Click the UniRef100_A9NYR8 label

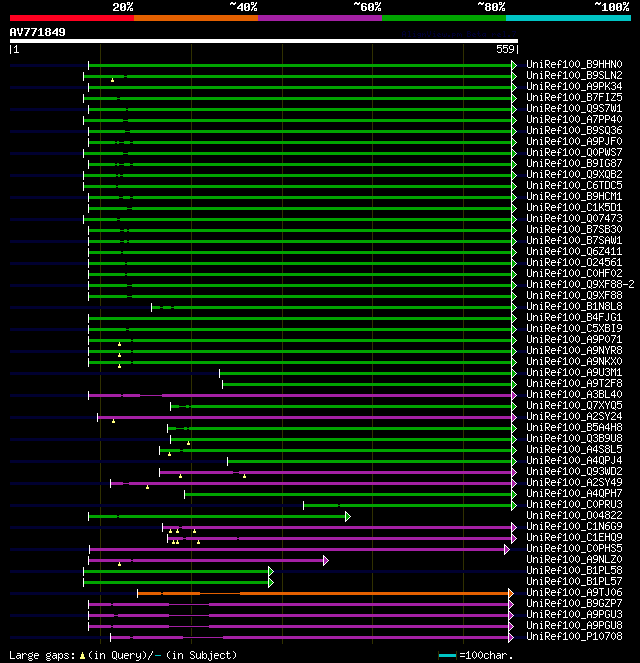[574, 350]
